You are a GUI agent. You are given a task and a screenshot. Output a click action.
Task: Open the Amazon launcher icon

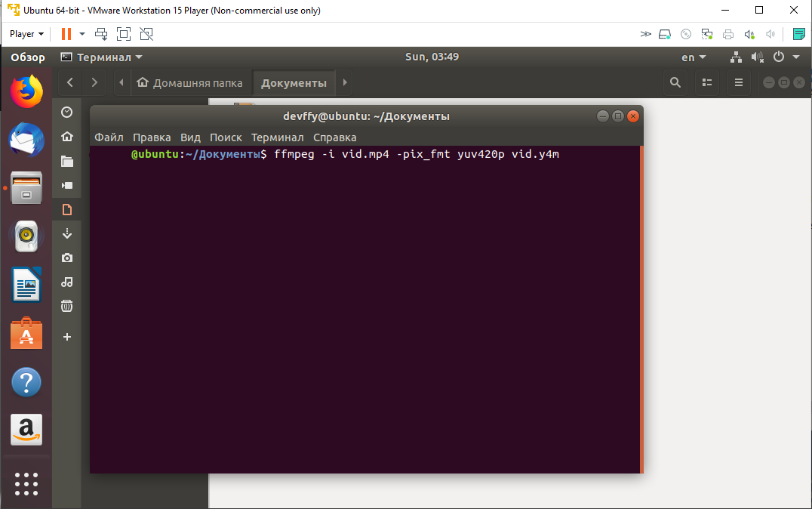coord(26,430)
